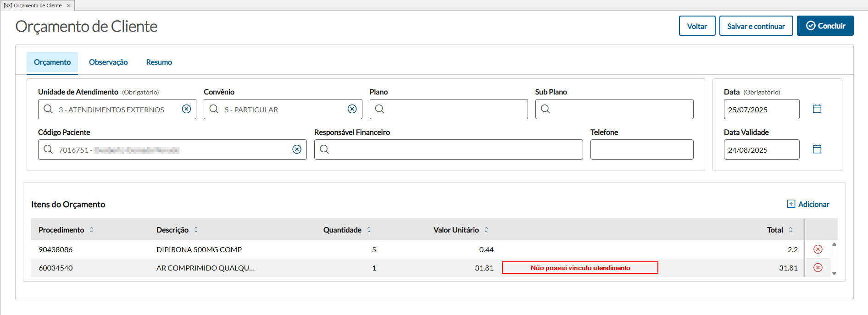The width and height of the screenshot is (868, 315).
Task: Remove DIPIRONA 500MG COMP item row
Action: click(818, 249)
